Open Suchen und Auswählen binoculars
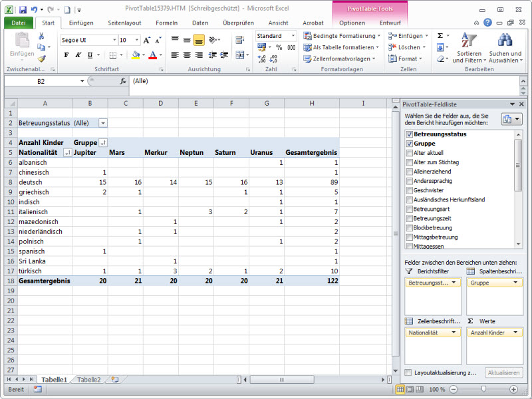The image size is (532, 399). pos(505,48)
